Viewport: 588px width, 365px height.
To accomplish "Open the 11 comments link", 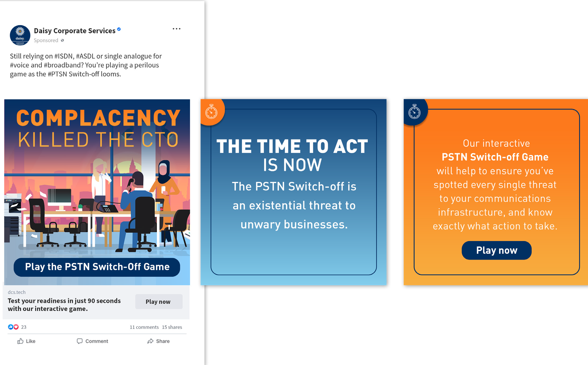I will (144, 327).
